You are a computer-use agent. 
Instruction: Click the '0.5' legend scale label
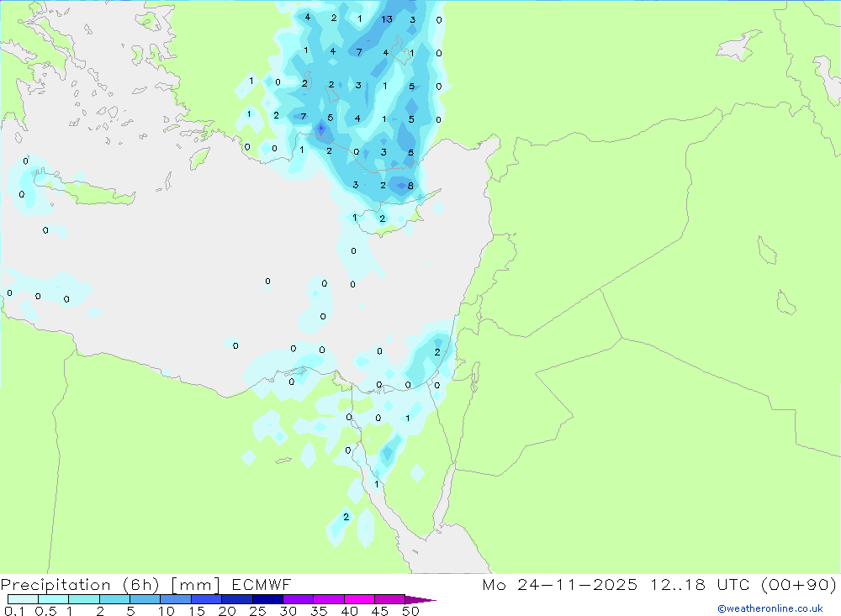(45, 611)
